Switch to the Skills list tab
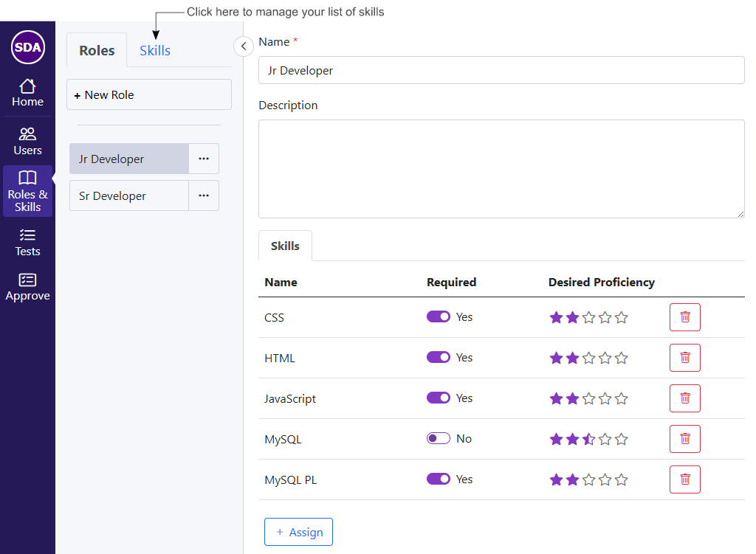The height and width of the screenshot is (554, 756). click(155, 50)
